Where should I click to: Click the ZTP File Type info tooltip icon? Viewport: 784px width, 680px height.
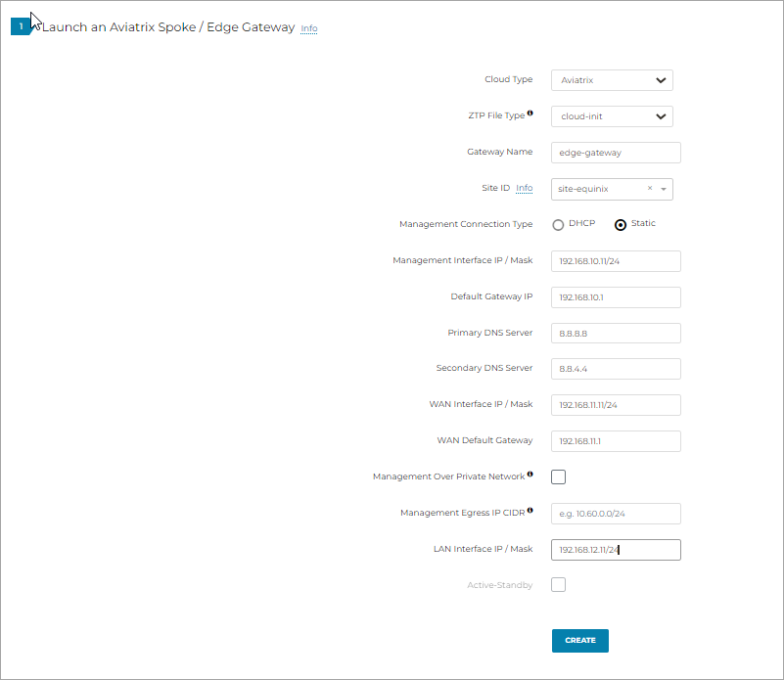coord(530,110)
